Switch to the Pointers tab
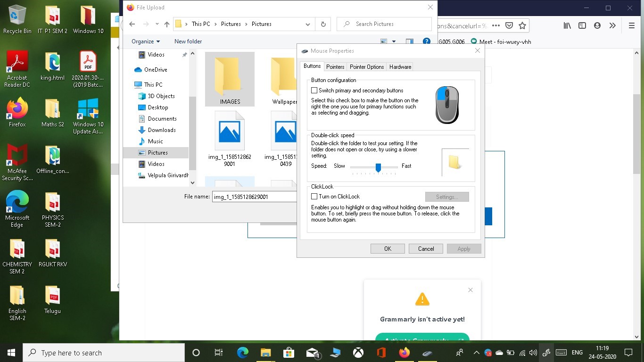 click(335, 67)
